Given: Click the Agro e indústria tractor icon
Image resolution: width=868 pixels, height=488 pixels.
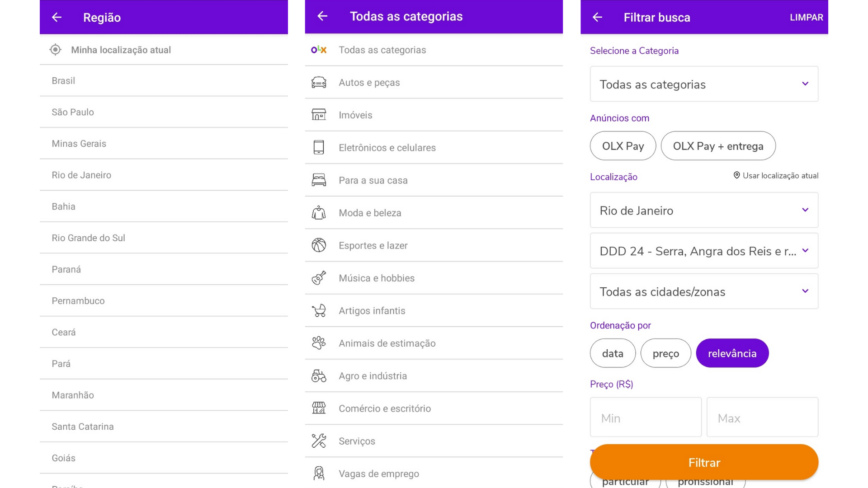Looking at the screenshot, I should (x=319, y=375).
